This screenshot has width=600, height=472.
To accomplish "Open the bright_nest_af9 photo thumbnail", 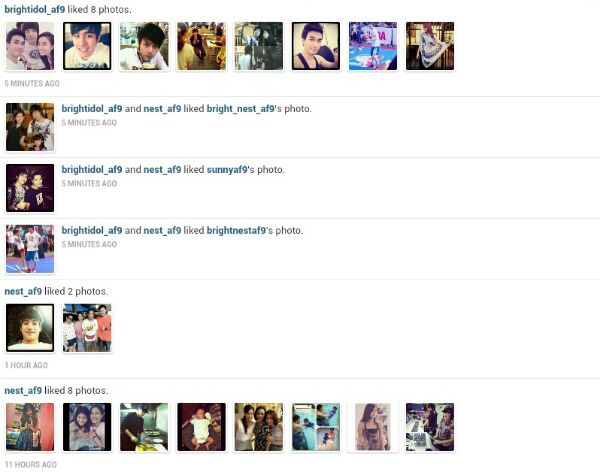I will pos(30,127).
